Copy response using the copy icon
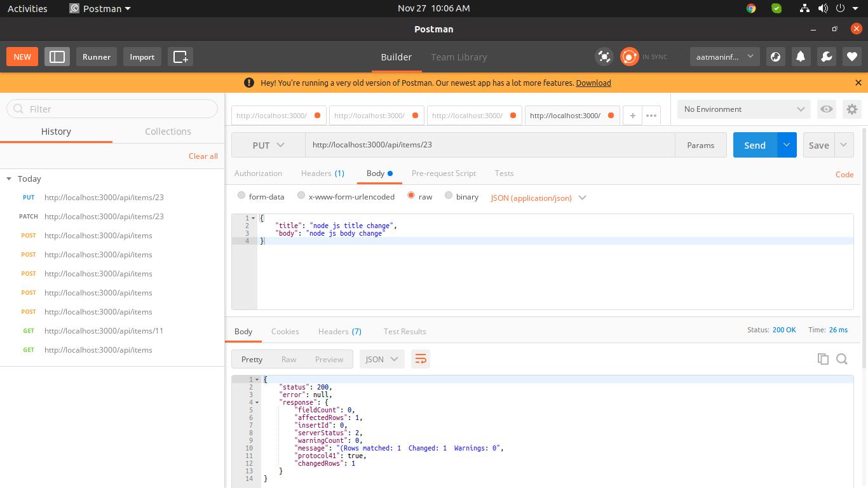The height and width of the screenshot is (488, 868). (823, 359)
